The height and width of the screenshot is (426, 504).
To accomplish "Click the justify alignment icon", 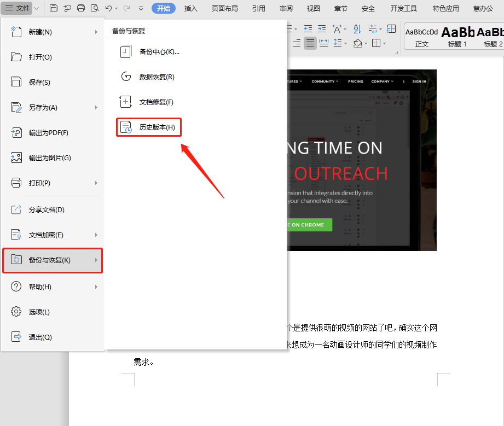I will point(310,43).
